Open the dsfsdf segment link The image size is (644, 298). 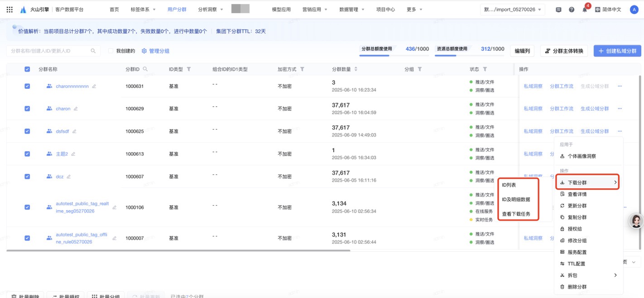tap(62, 131)
